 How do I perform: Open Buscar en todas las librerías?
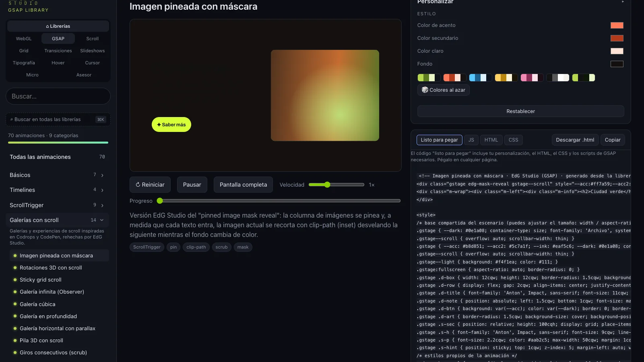[58, 119]
